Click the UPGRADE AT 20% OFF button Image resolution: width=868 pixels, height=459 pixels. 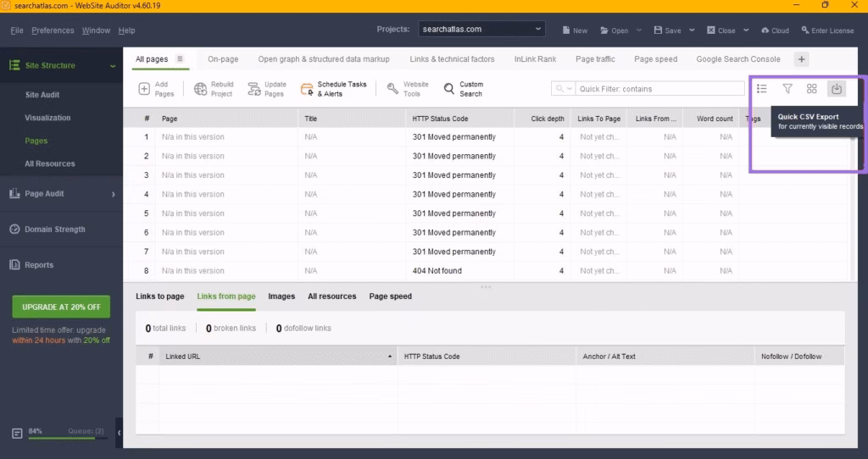pyautogui.click(x=61, y=307)
